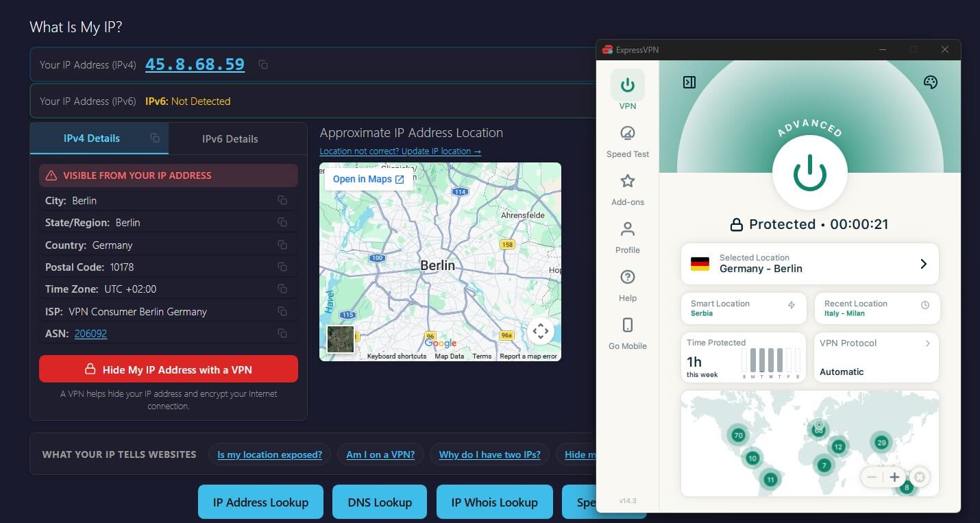
Task: Open ASN 206092 link
Action: 90,333
